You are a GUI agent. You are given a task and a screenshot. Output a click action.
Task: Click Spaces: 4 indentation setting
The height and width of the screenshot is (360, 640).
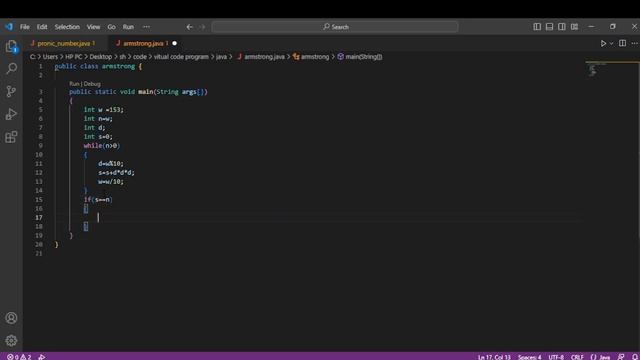click(529, 357)
